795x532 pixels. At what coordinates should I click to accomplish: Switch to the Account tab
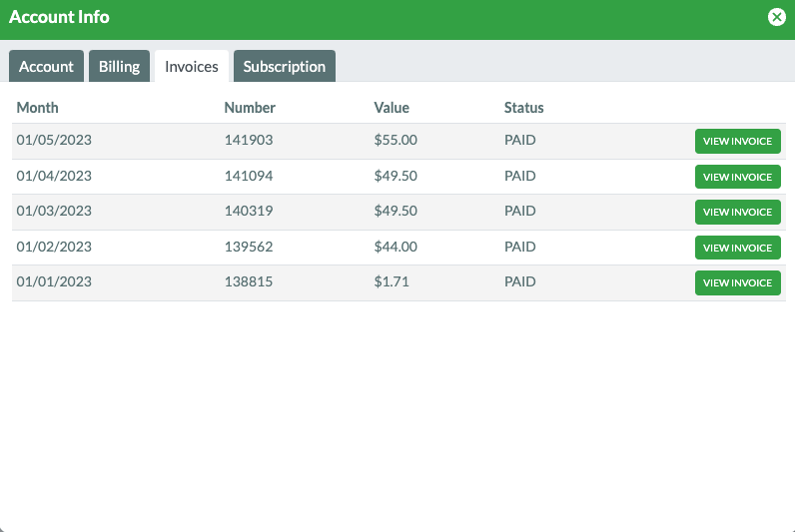(46, 66)
